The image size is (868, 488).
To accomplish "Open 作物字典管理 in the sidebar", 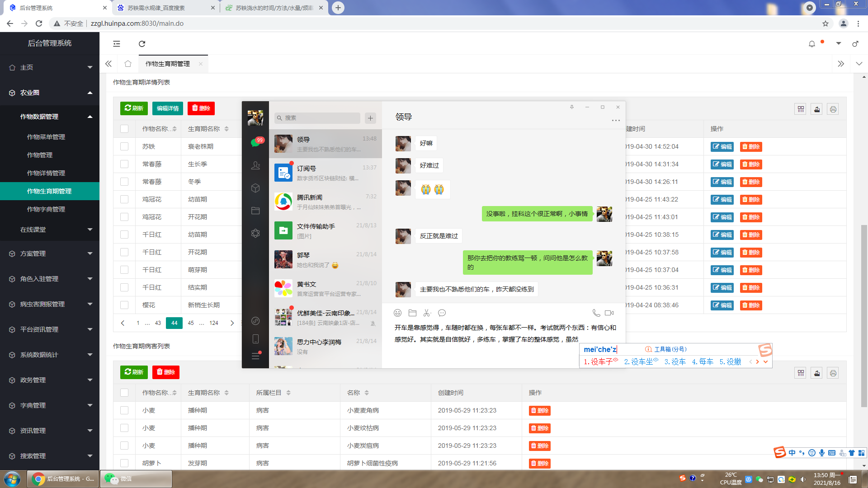I will click(x=46, y=209).
